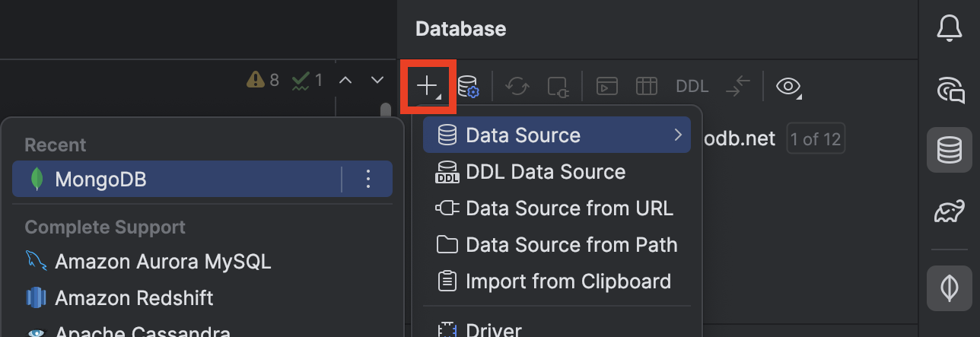
Task: Expand the Data Source submenu arrow
Action: pyautogui.click(x=677, y=135)
